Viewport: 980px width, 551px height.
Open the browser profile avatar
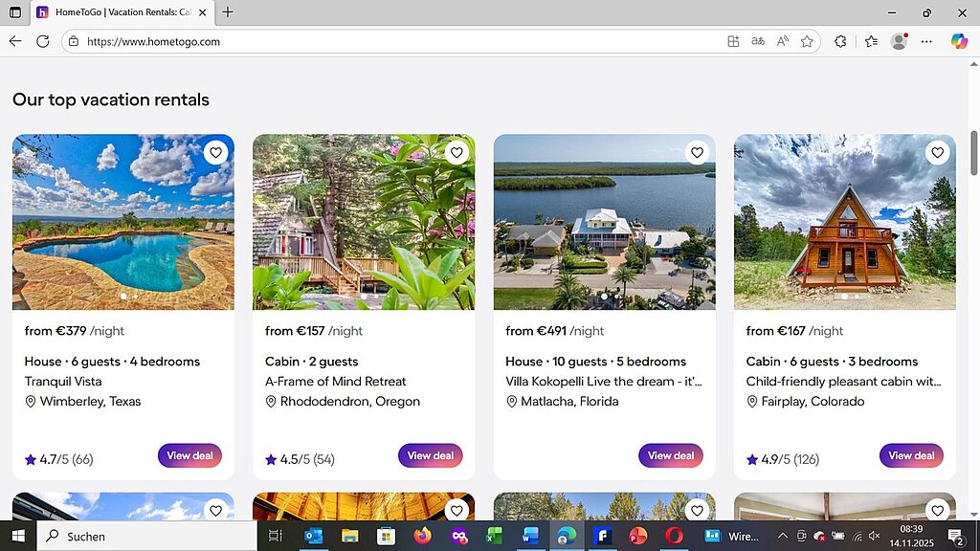tap(899, 41)
